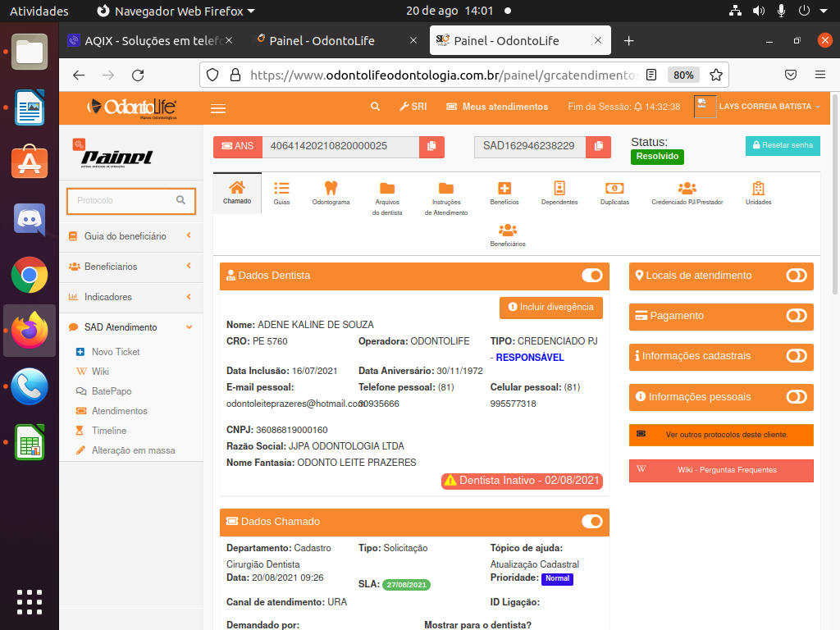Switch to AQIX - Soluções tab

(150, 41)
